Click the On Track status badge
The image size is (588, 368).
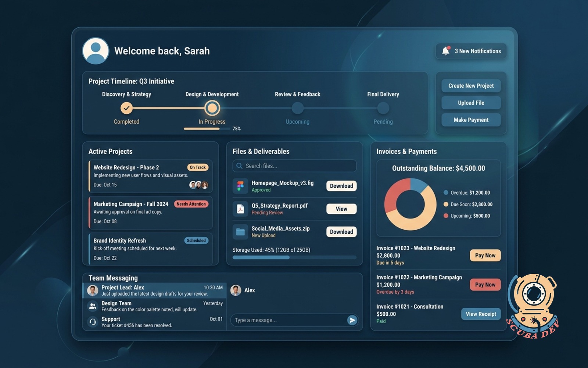pos(198,167)
